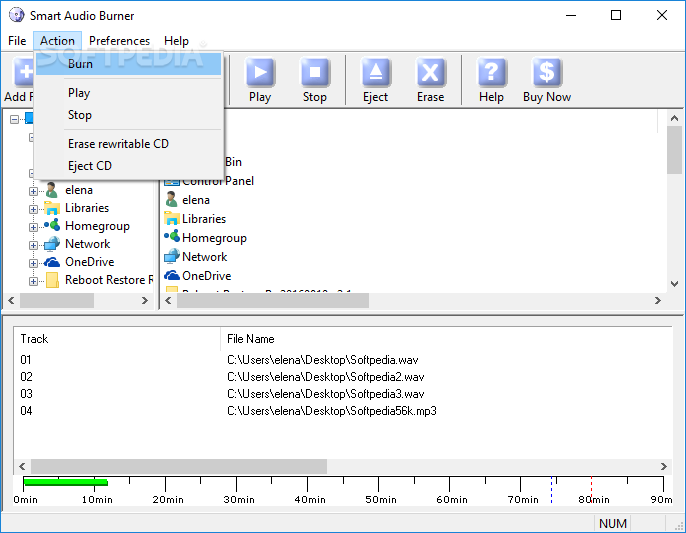The width and height of the screenshot is (686, 533).
Task: Choose Play from Action menu
Action: point(129,93)
